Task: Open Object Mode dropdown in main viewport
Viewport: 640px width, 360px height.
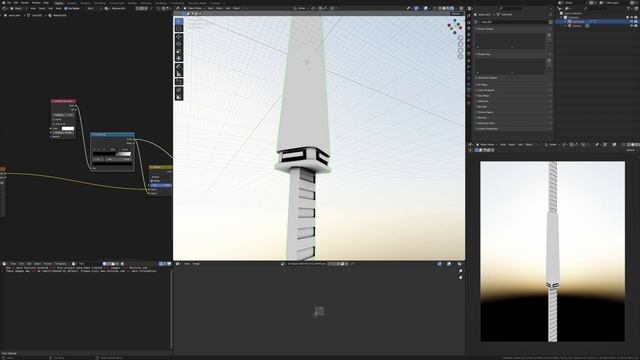Action: click(194, 8)
